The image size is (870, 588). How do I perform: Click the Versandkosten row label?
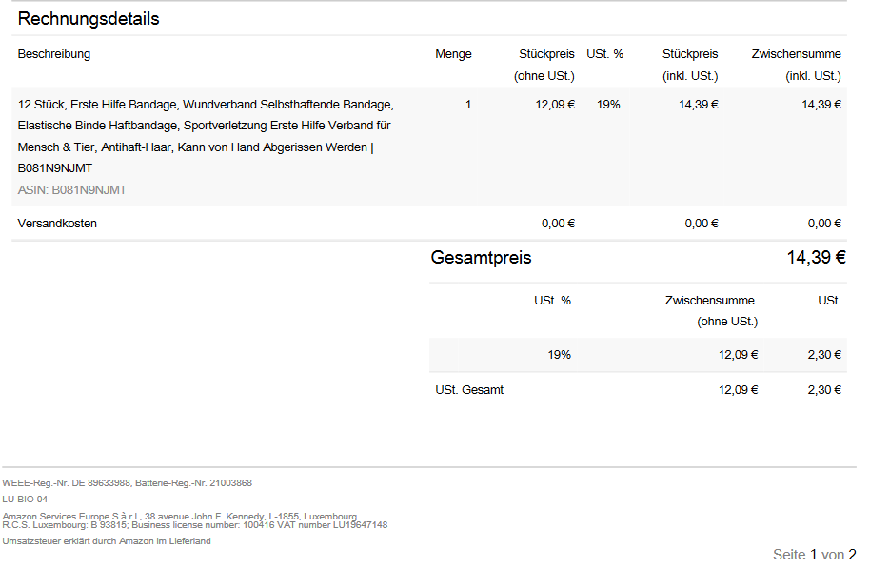[57, 224]
